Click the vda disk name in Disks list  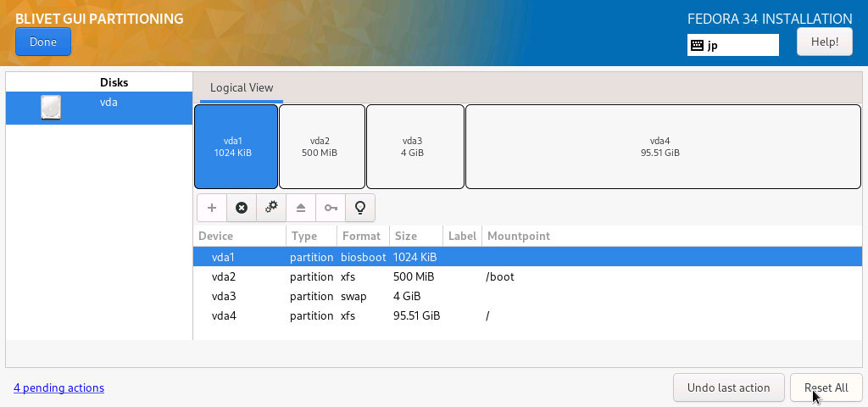point(108,103)
